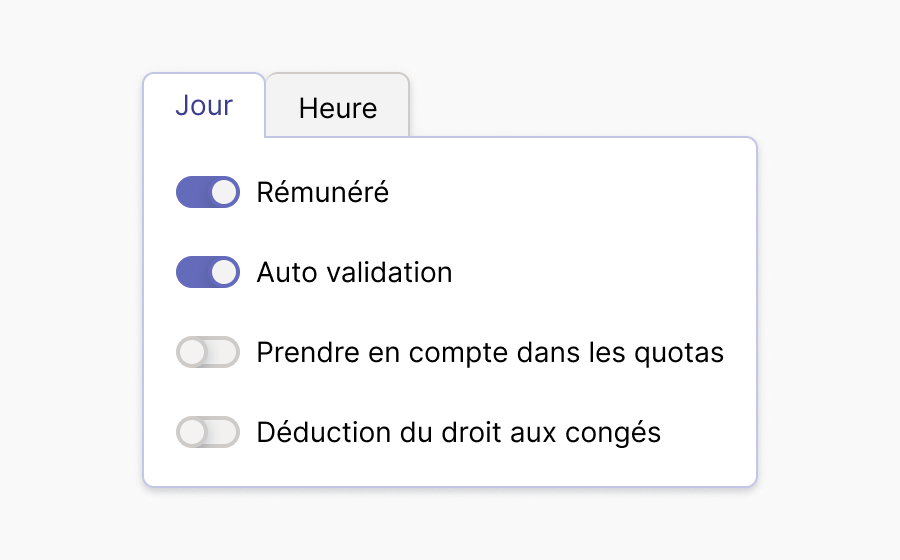This screenshot has height=560, width=900.
Task: Click the gray track of congés deduction switch
Action: (x=225, y=432)
